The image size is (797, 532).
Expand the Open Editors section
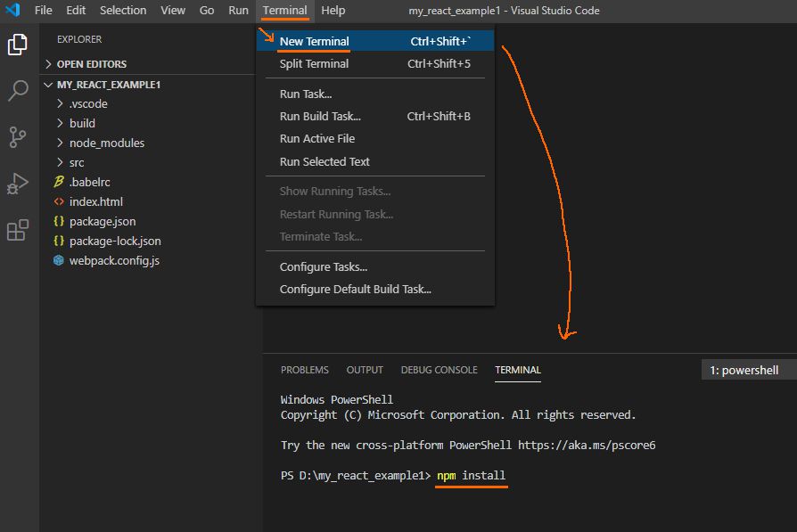point(91,64)
